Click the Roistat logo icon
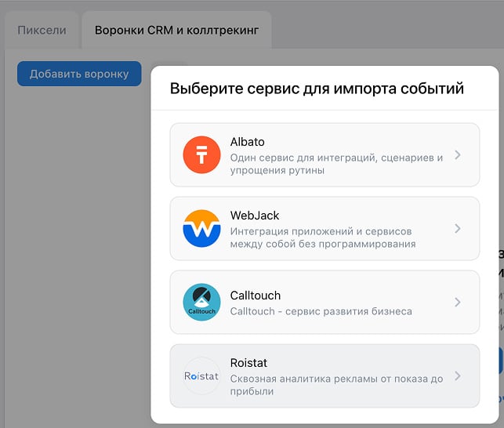The width and height of the screenshot is (504, 428). [x=201, y=376]
